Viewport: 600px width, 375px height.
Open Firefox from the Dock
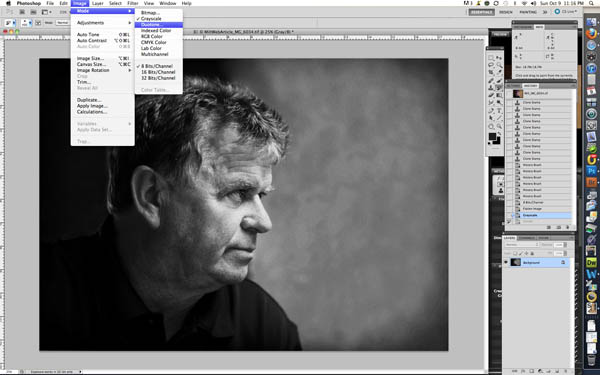[592, 34]
